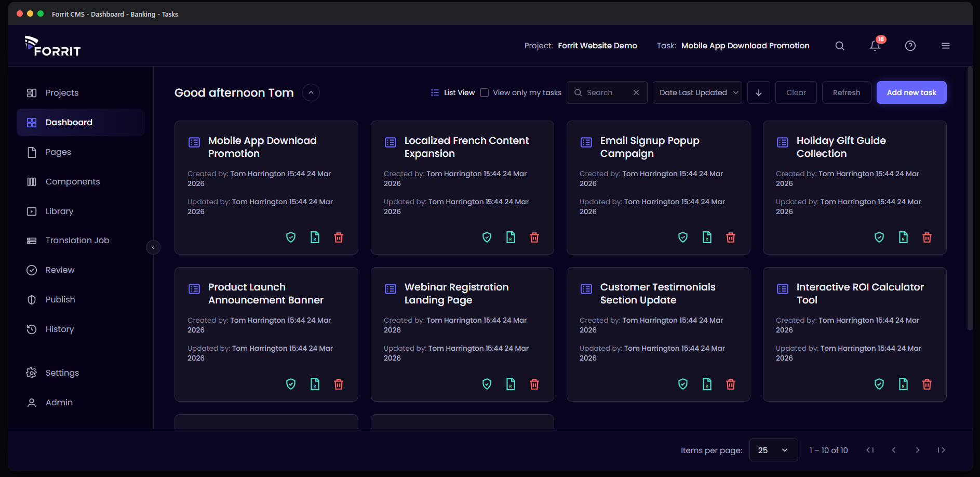The width and height of the screenshot is (980, 477).
Task: Delete the Mobile App Download Promotion task
Action: click(339, 237)
